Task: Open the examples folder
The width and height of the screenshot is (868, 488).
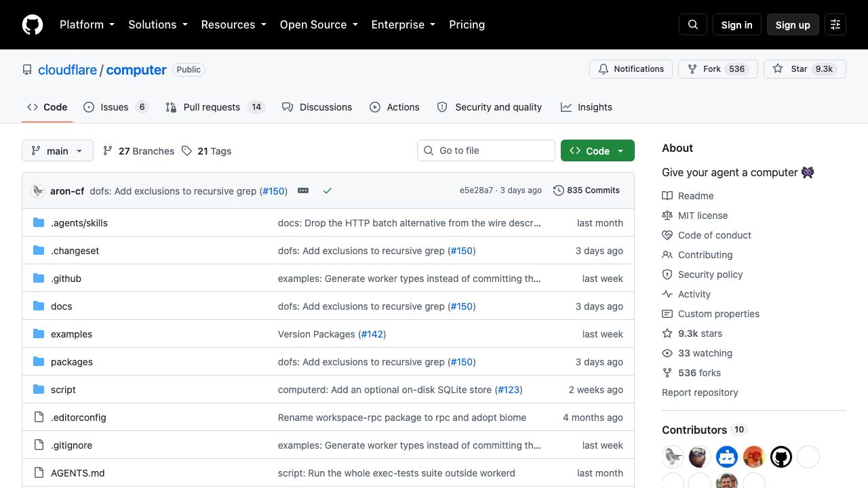Action: coord(71,334)
